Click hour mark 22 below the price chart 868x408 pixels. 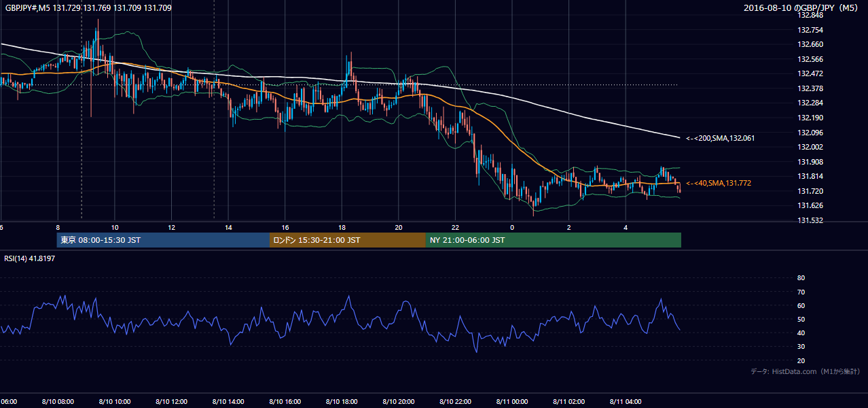click(x=455, y=228)
